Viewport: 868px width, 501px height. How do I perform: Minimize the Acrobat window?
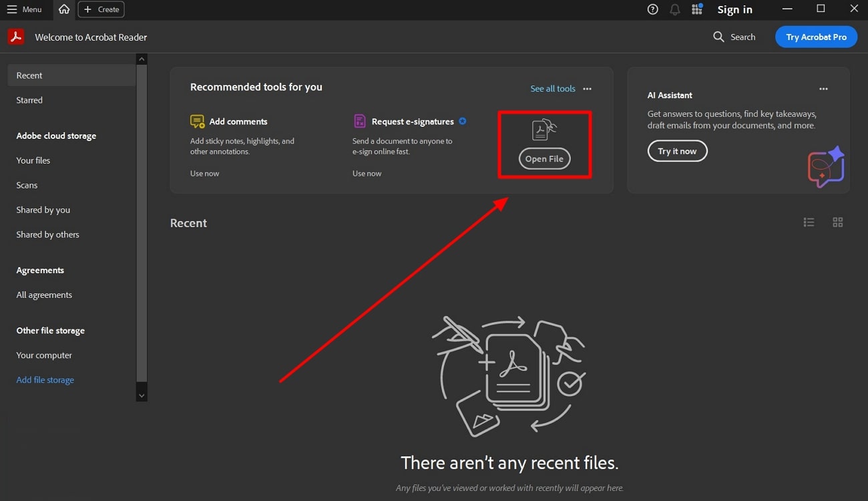point(788,9)
